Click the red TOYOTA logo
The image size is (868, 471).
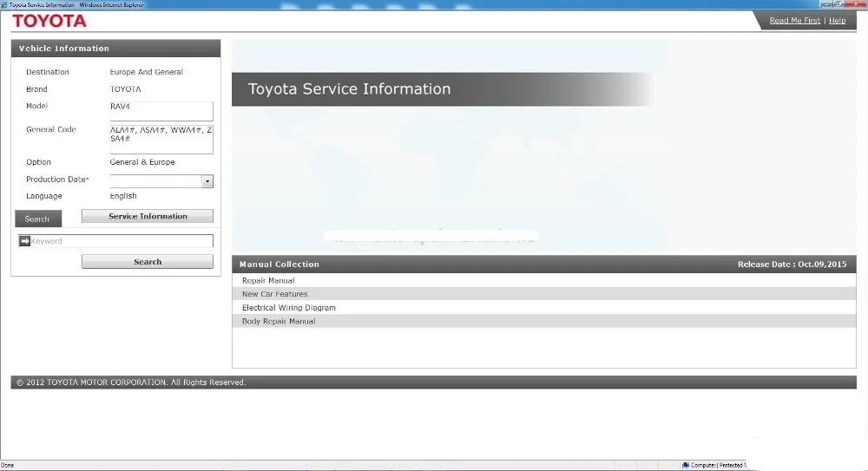pos(49,21)
